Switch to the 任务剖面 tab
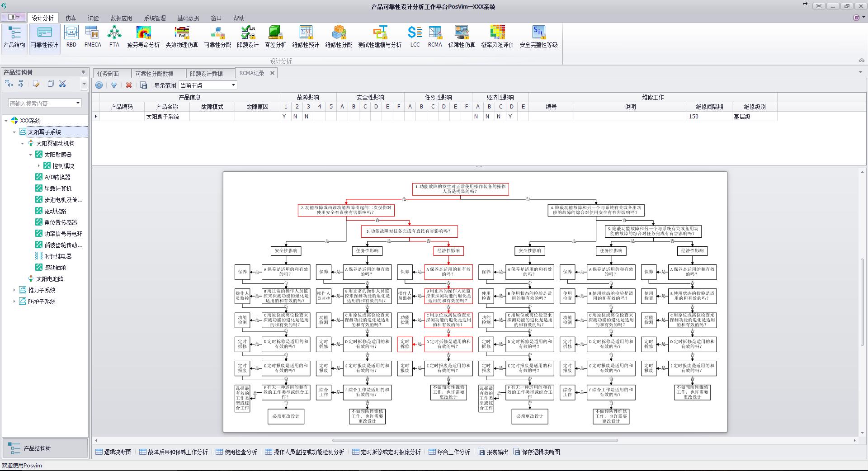This screenshot has width=868, height=471. pos(112,73)
